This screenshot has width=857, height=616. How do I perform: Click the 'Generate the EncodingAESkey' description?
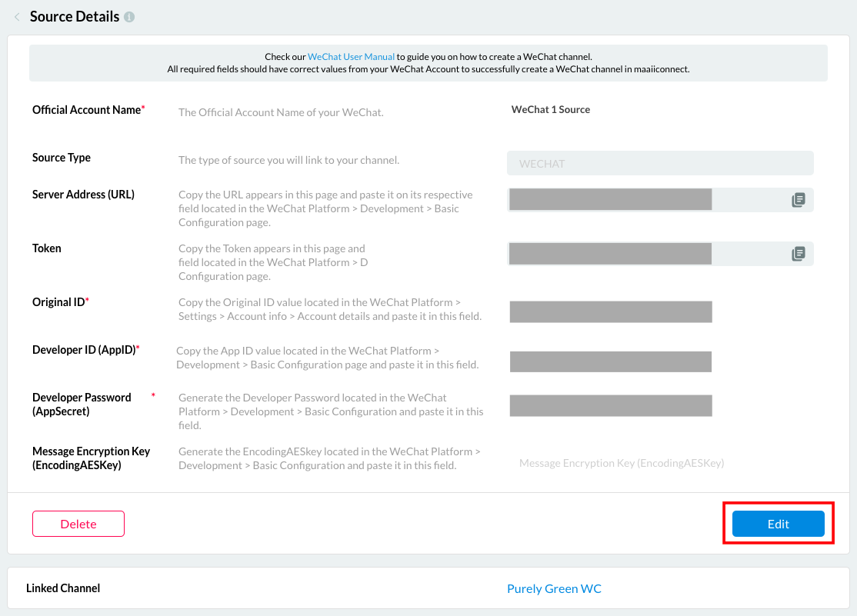click(x=329, y=458)
